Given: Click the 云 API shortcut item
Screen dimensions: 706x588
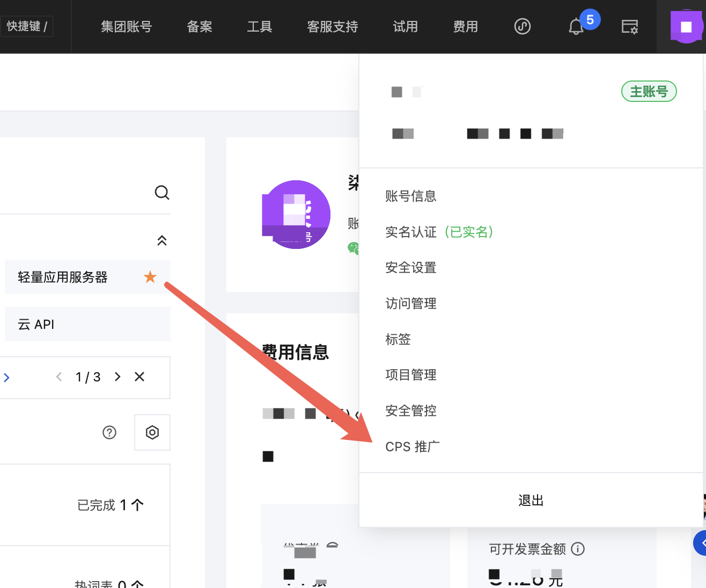Looking at the screenshot, I should click(88, 324).
